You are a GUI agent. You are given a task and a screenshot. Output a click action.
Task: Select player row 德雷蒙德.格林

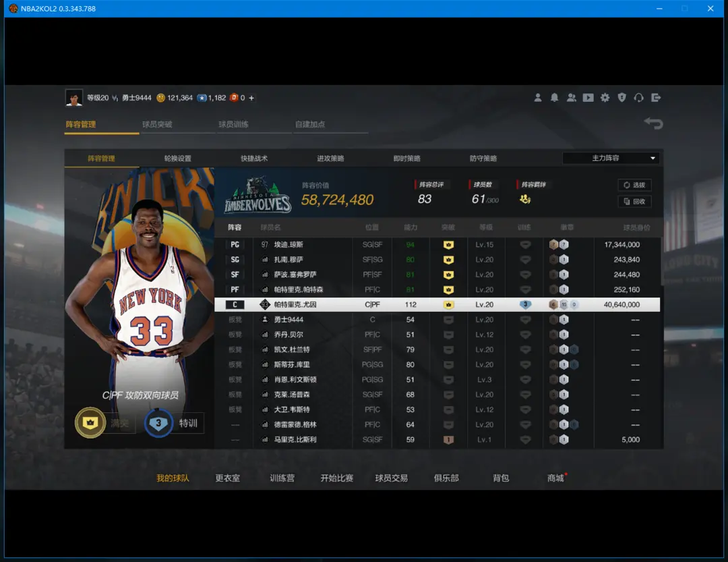(x=437, y=424)
